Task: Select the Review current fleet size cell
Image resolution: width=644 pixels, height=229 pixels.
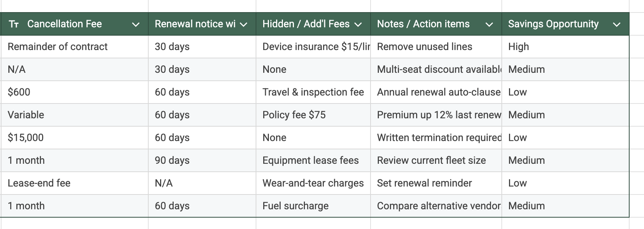Action: pos(431,160)
